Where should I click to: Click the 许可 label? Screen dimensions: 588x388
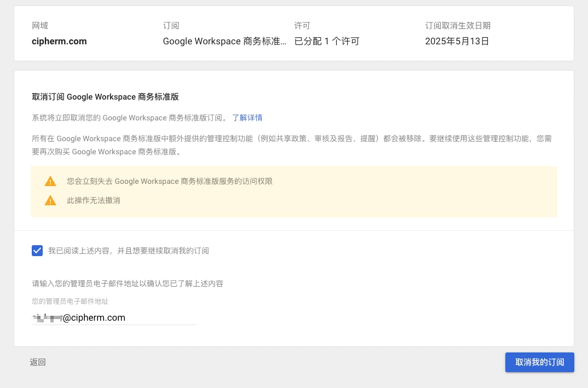click(302, 26)
